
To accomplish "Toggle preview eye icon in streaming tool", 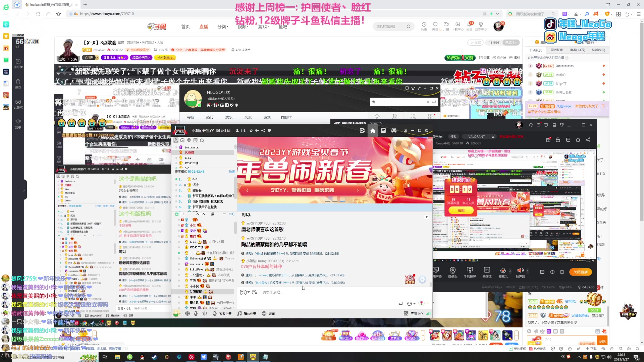I will click(x=552, y=272).
